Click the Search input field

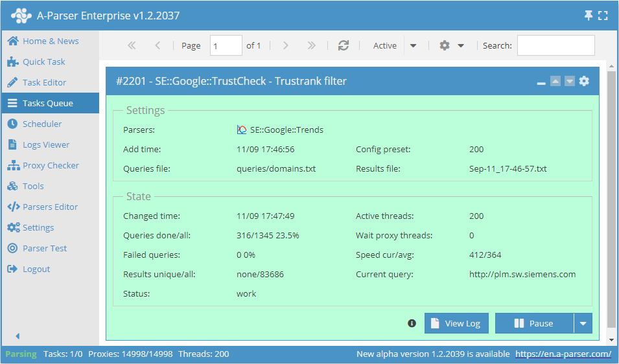(555, 45)
